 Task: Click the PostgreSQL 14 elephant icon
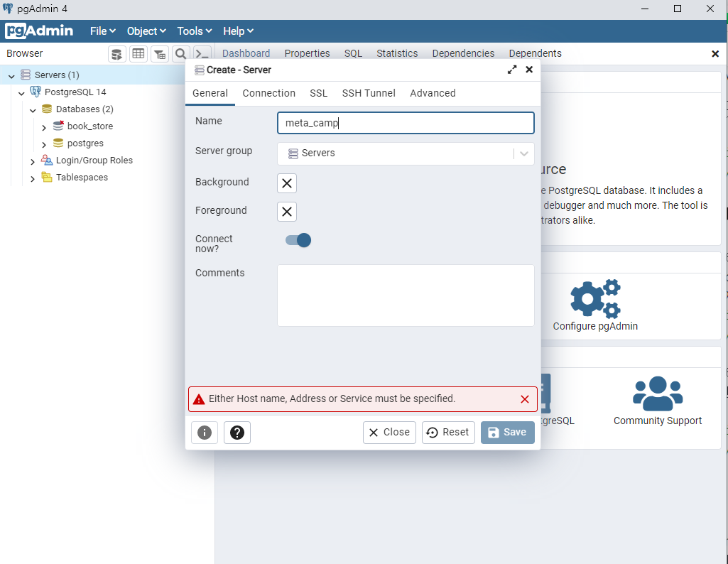36,92
